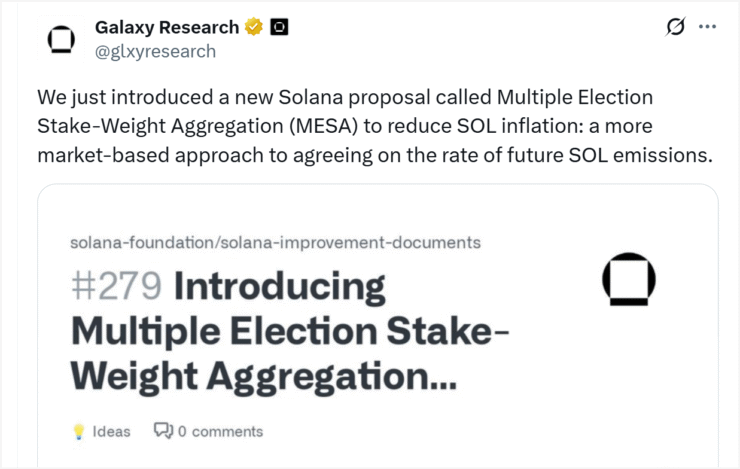Click the Ideas category label

click(111, 431)
